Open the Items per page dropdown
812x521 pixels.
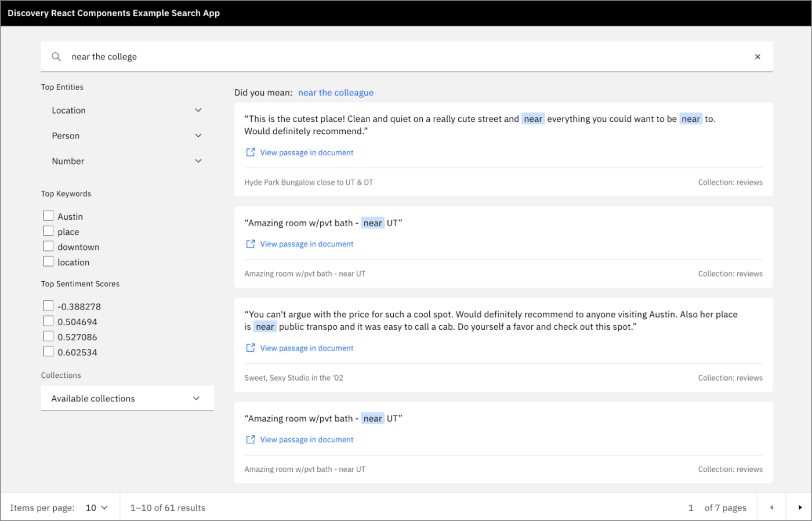pos(97,508)
